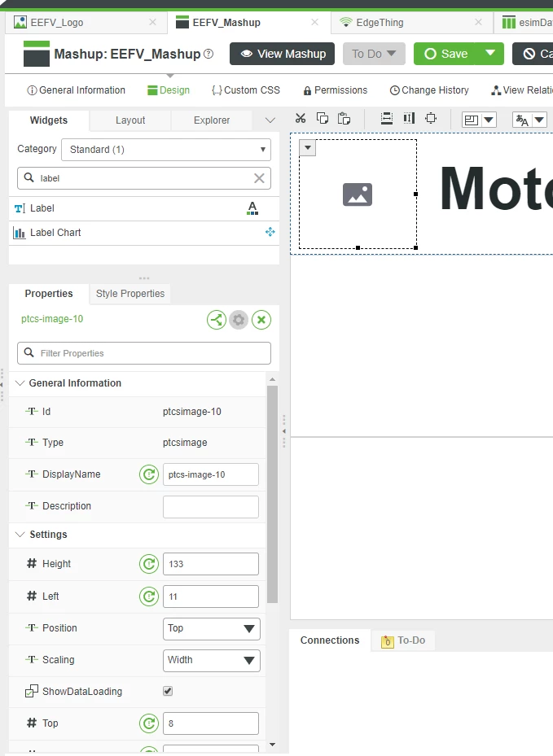This screenshot has height=756, width=553.
Task: Clear the widget search with X
Action: pos(259,178)
